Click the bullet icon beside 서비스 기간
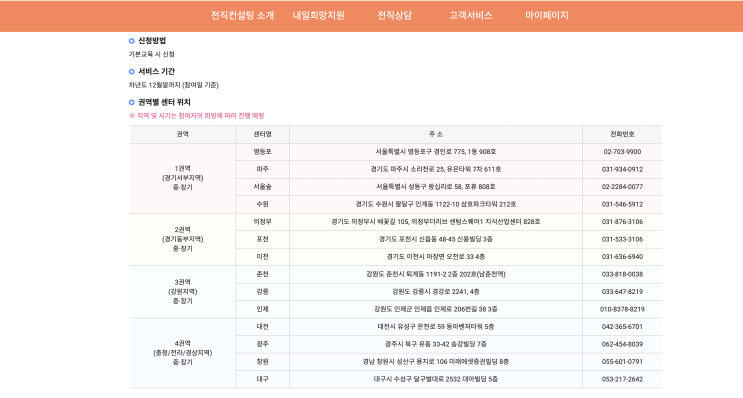 (x=132, y=72)
